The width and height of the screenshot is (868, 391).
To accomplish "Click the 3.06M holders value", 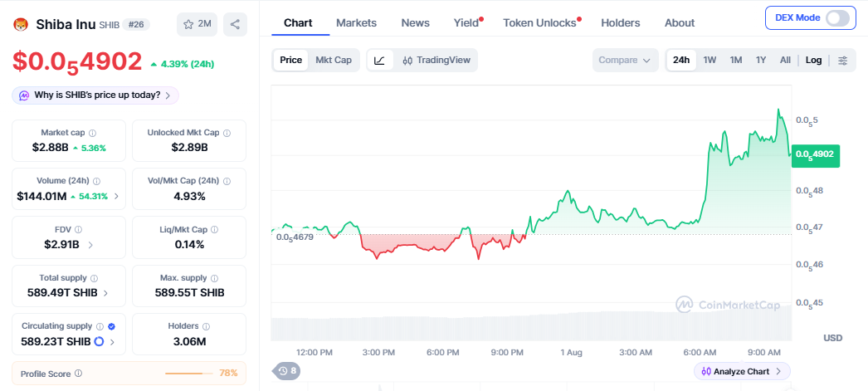I will point(189,342).
